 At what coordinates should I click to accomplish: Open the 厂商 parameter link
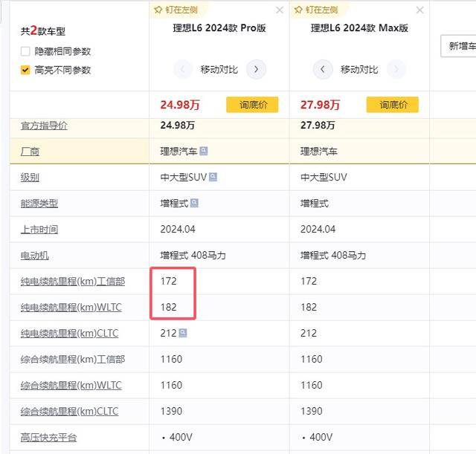tap(30, 151)
